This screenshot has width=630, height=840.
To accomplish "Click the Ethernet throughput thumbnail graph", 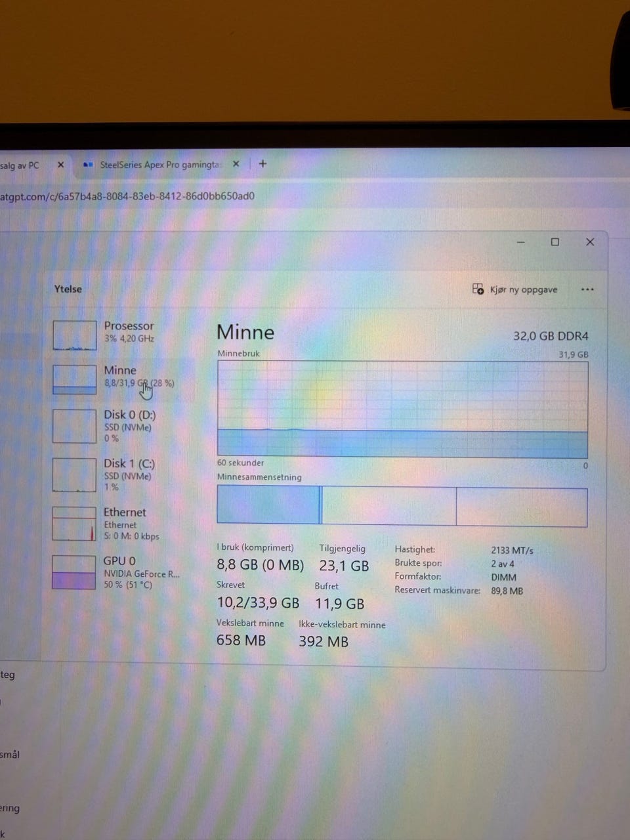I will (74, 524).
